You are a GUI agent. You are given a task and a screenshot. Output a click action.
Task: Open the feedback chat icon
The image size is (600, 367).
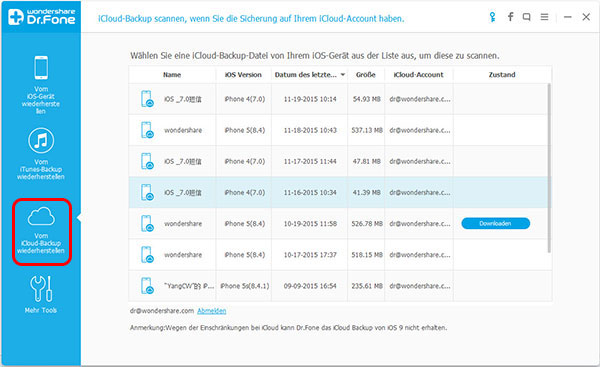527,17
